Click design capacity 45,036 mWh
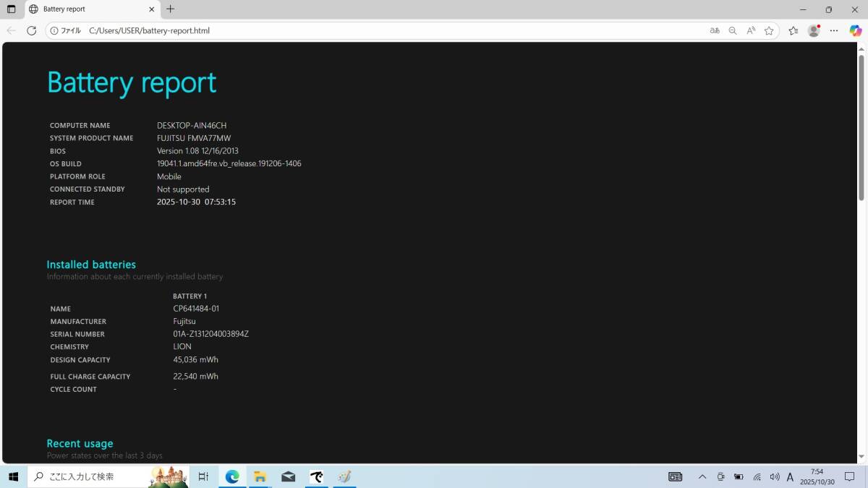This screenshot has height=488, width=868. [195, 359]
